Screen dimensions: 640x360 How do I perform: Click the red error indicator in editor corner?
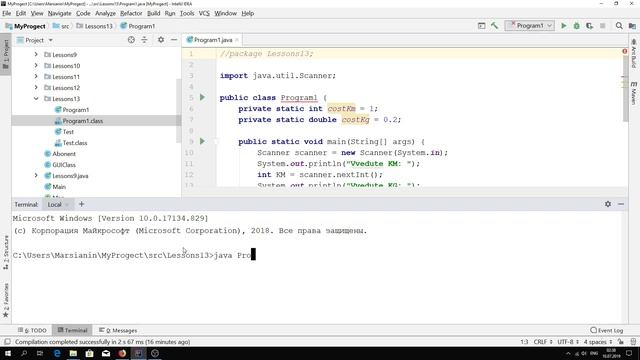point(624,51)
